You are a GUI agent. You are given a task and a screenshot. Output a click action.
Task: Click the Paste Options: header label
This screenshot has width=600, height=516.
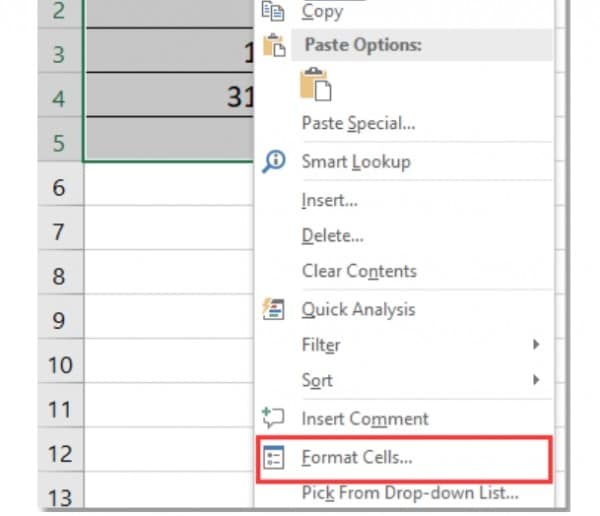point(363,45)
